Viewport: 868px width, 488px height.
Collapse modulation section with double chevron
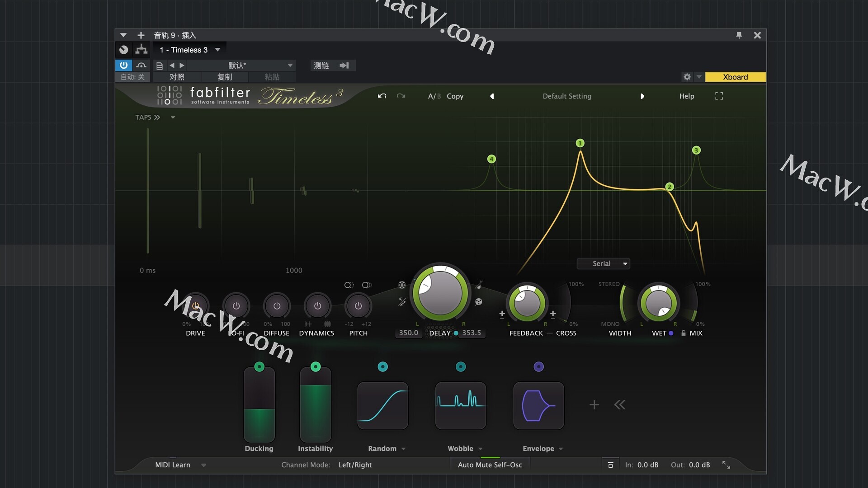click(x=620, y=404)
